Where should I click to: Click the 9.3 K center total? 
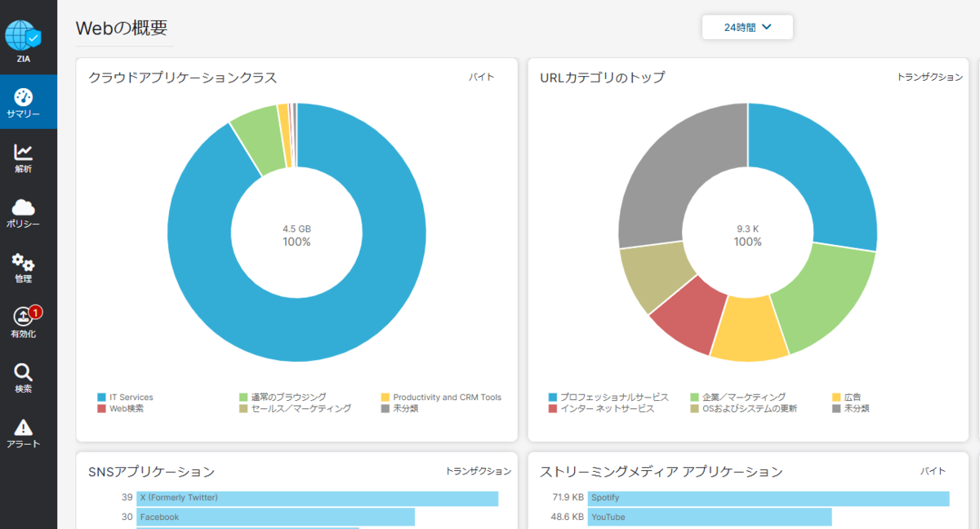(x=748, y=229)
